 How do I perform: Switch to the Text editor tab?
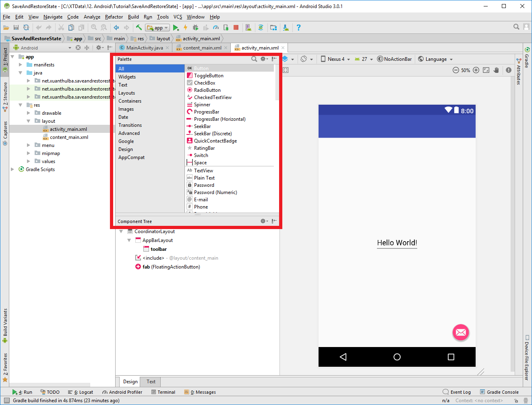[x=151, y=382]
